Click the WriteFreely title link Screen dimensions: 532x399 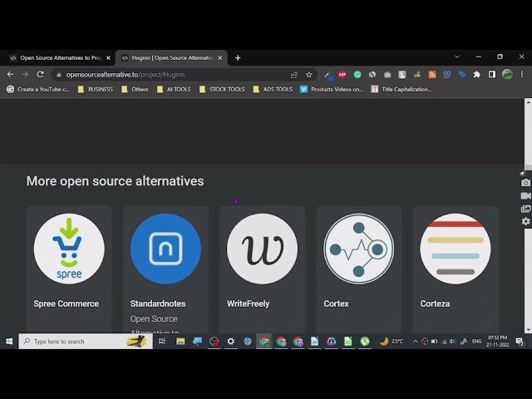point(248,303)
